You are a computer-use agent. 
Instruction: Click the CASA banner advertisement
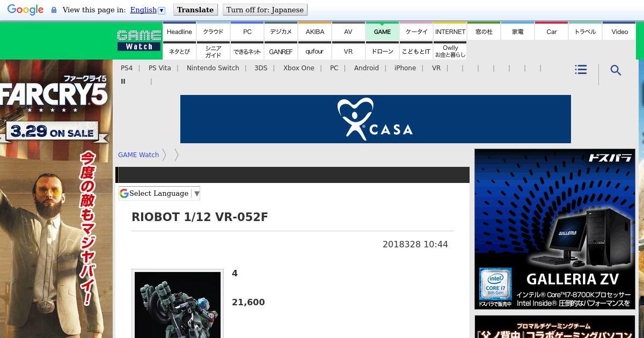376,119
